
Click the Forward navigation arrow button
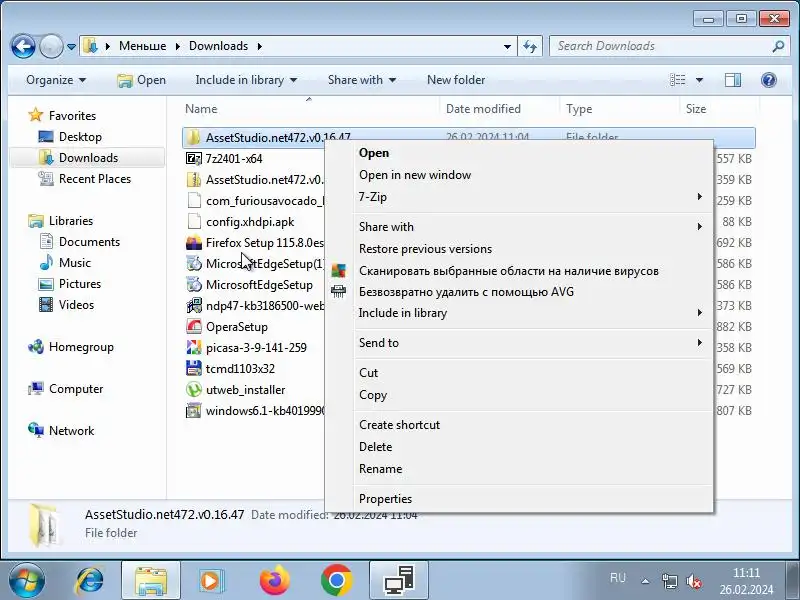pos(51,46)
